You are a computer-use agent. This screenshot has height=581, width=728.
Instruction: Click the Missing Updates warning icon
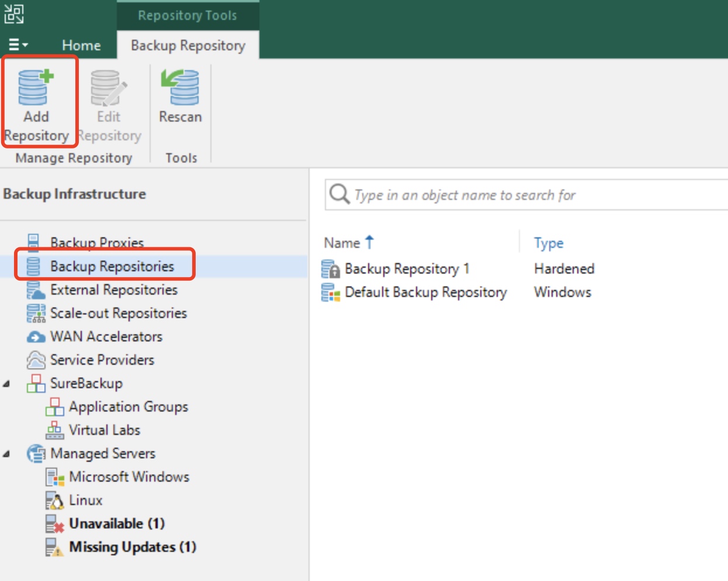pos(55,547)
